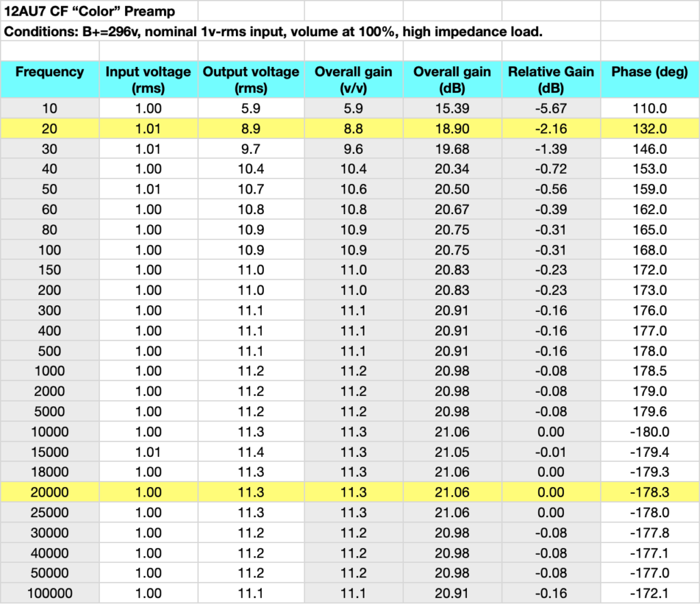
Task: Select phase value 159.0
Action: tap(650, 189)
